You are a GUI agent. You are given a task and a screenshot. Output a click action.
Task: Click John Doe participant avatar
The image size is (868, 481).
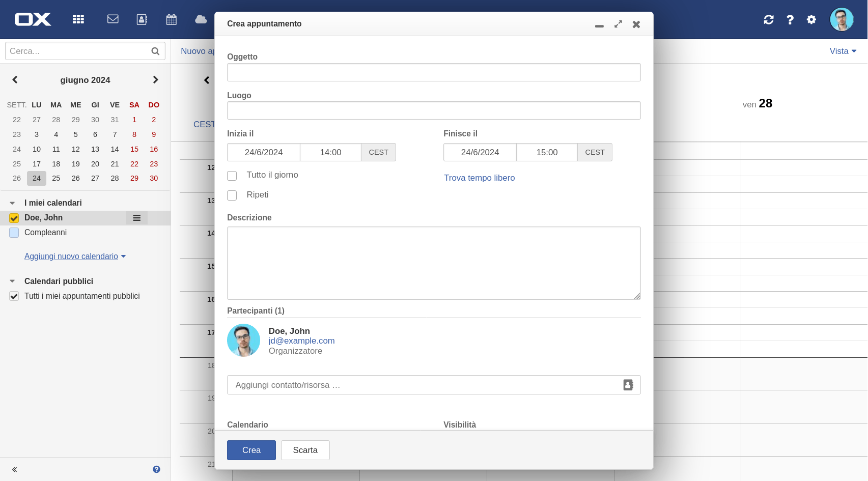click(243, 341)
